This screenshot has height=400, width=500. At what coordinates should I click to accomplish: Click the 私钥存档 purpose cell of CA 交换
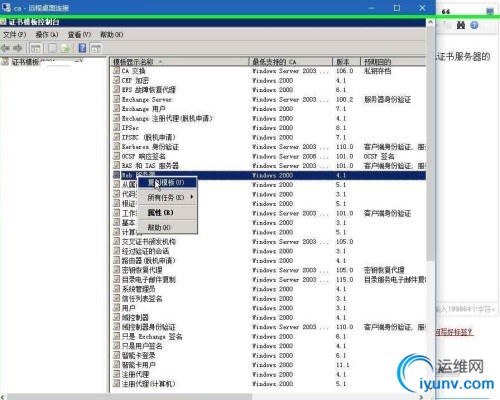tap(377, 71)
